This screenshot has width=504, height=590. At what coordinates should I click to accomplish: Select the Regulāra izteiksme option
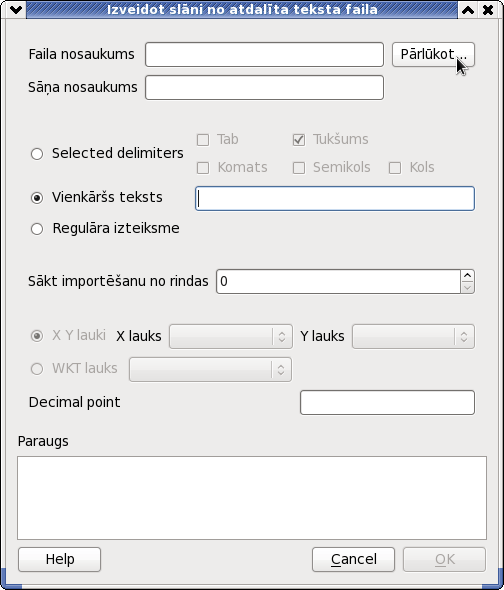(37, 229)
